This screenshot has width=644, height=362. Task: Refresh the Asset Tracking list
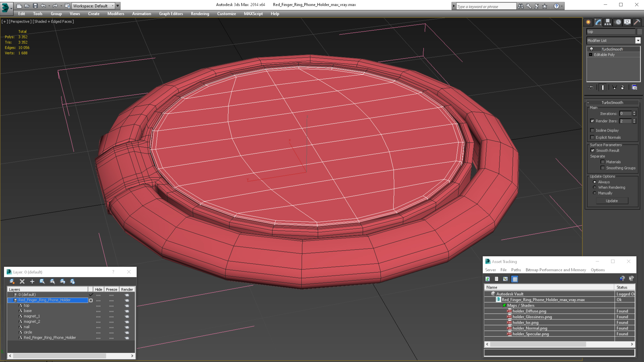coord(487,279)
